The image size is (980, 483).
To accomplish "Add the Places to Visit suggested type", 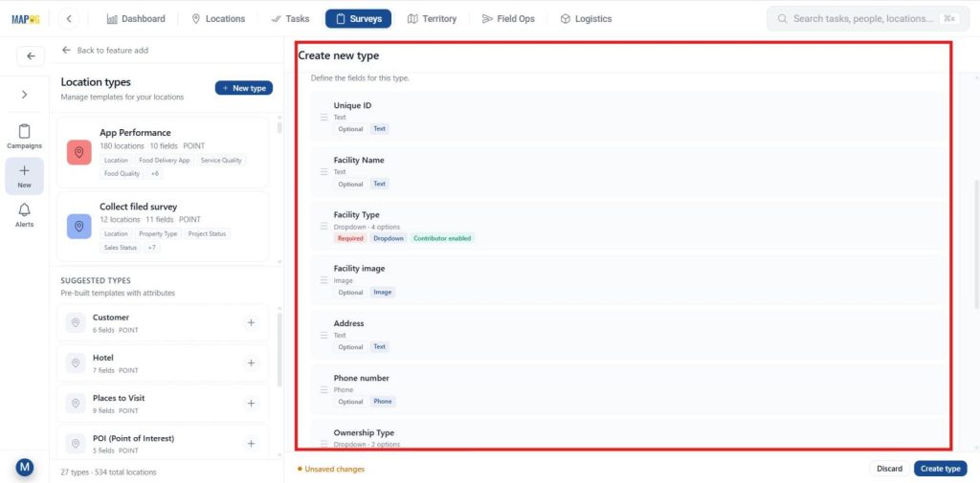I will (251, 403).
